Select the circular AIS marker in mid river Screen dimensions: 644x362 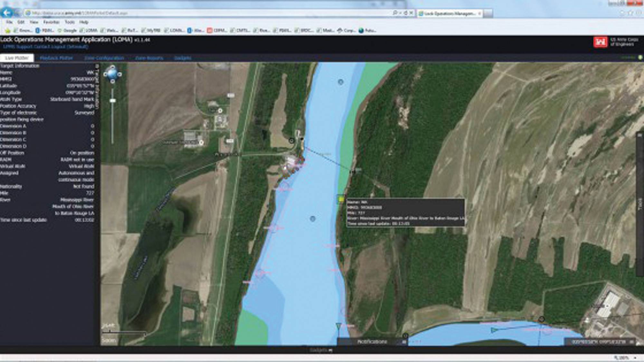(x=312, y=219)
